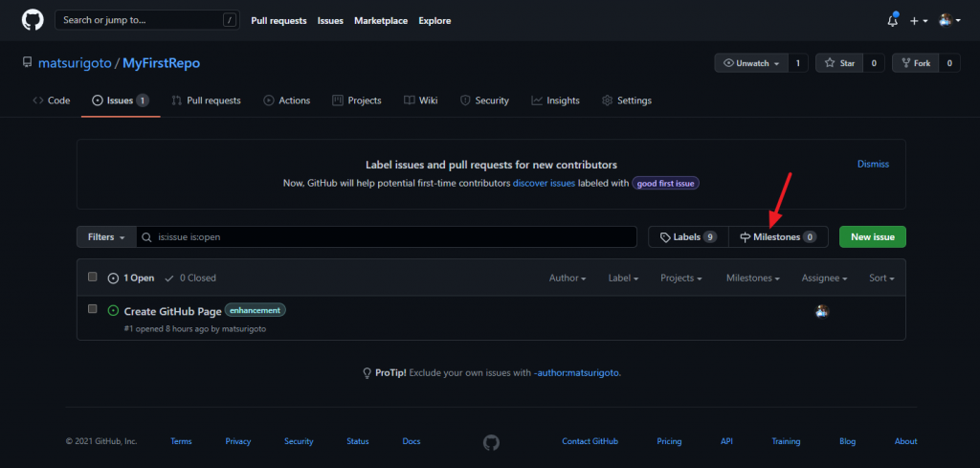The height and width of the screenshot is (468, 980).
Task: Open the Training footer link
Action: (x=786, y=441)
